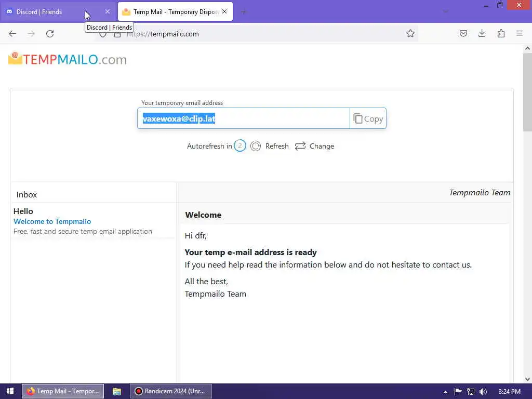The image size is (532, 399).
Task: Open the Extensions puzzle icon
Action: click(x=501, y=34)
